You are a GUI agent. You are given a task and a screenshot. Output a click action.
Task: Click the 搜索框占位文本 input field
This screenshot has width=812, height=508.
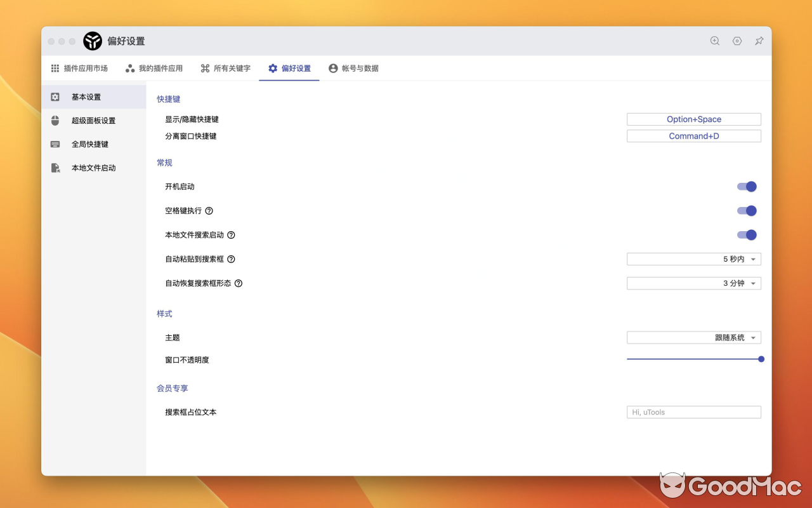pyautogui.click(x=693, y=411)
